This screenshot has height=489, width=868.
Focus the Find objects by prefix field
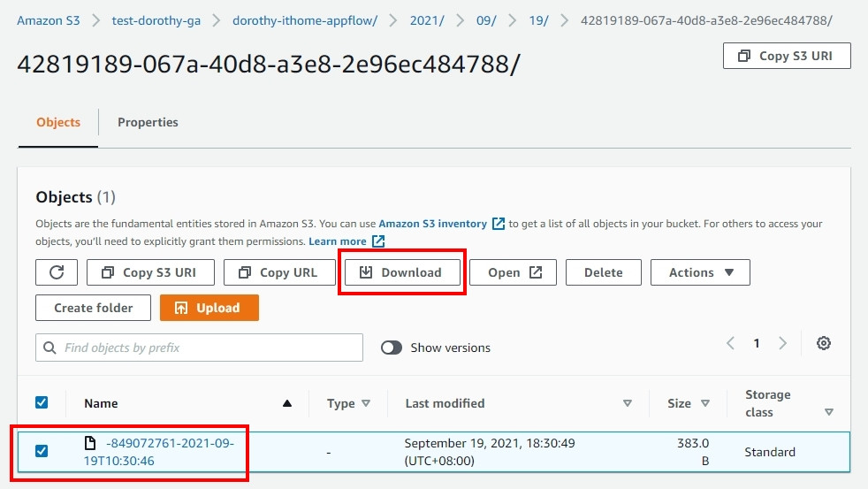199,348
